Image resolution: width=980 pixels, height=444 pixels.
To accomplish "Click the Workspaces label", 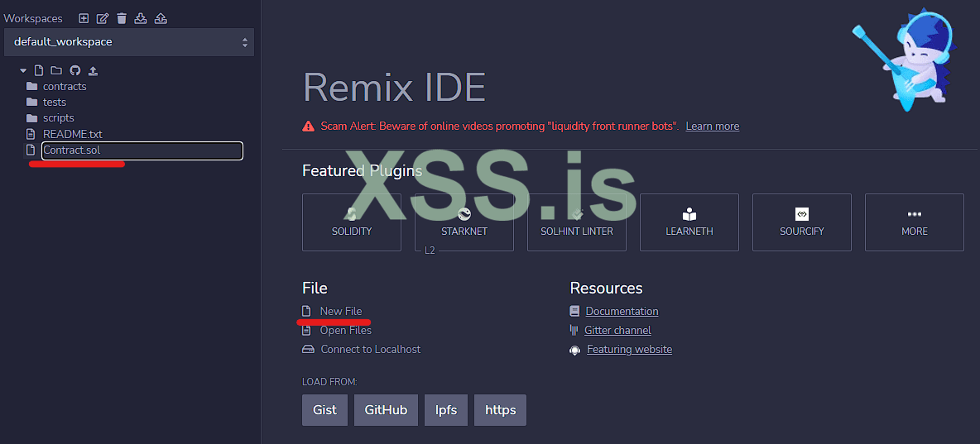I will [x=33, y=19].
